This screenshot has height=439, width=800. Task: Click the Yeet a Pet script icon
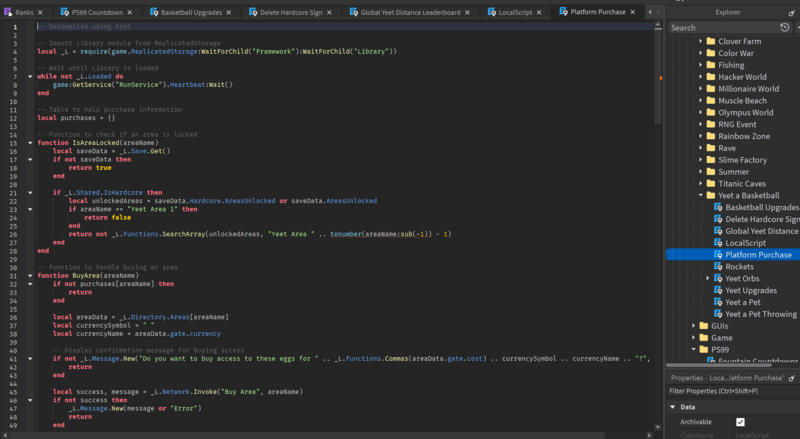click(x=717, y=302)
